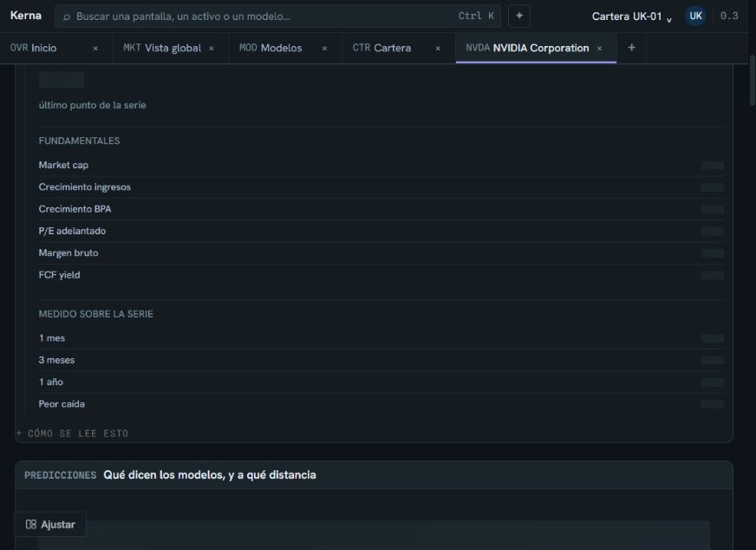Open the Cartera UK-01 dropdown

pos(632,16)
